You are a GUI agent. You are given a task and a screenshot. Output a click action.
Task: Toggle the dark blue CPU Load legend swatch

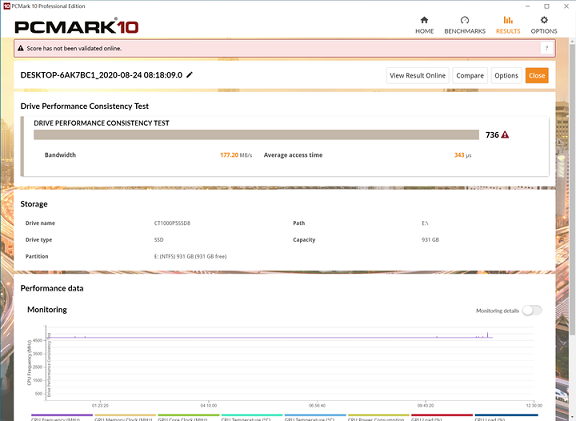506,415
